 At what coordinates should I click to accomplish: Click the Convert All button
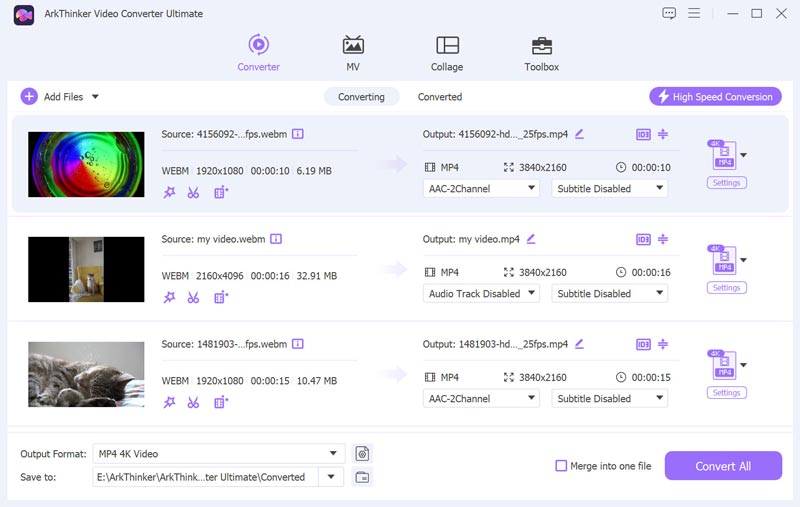point(723,466)
